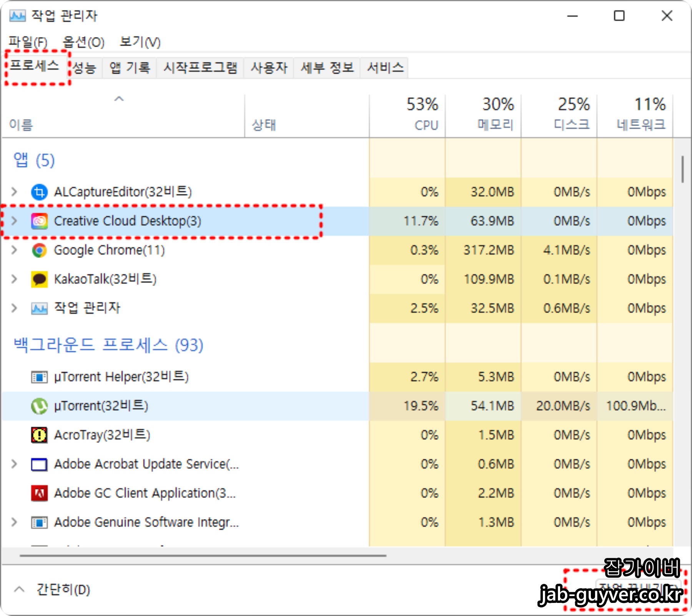The image size is (692, 616).
Task: Sort by the CPU column header
Action: [407, 116]
